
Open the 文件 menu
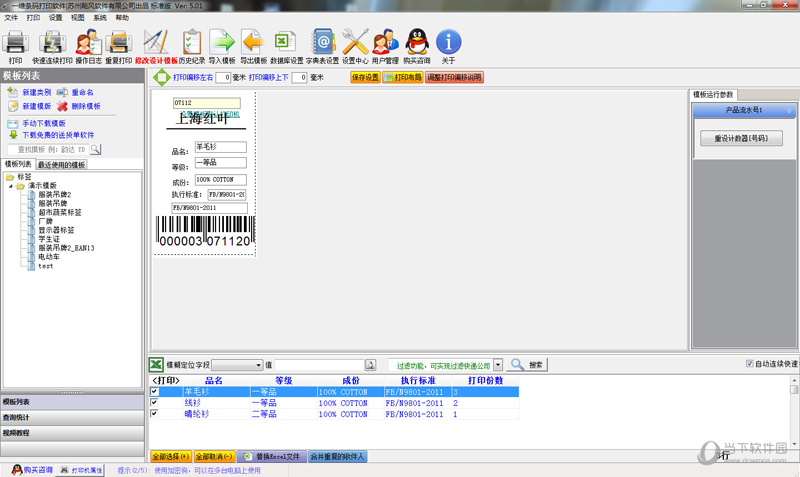pos(11,18)
